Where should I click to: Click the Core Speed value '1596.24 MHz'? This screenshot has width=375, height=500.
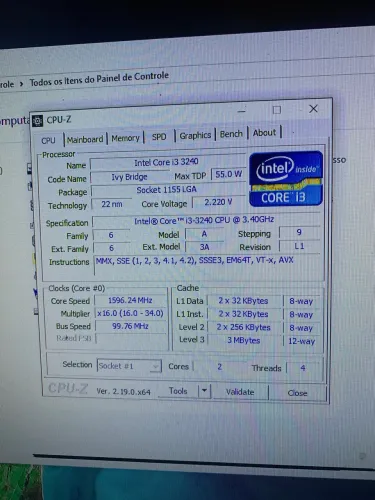[x=130, y=300]
